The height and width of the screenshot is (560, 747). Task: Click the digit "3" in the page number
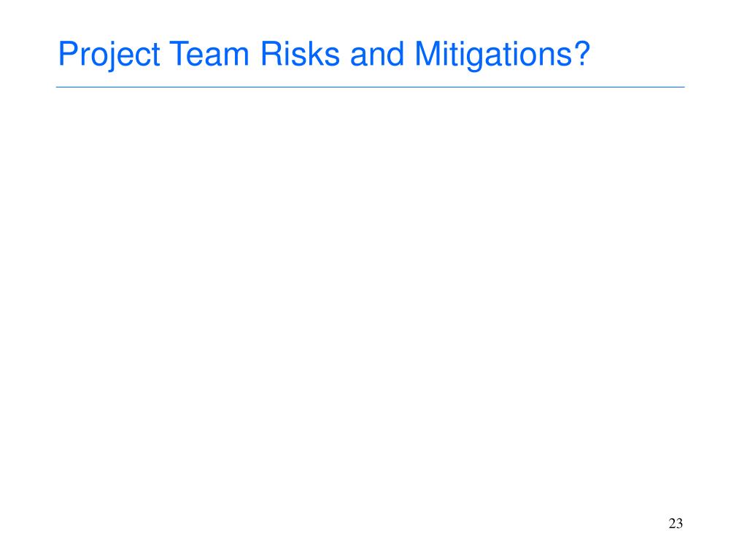click(679, 524)
